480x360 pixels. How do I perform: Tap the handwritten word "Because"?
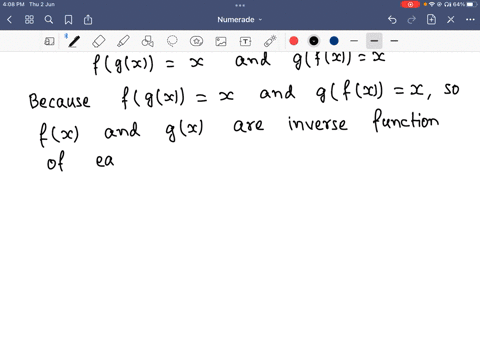tap(59, 101)
